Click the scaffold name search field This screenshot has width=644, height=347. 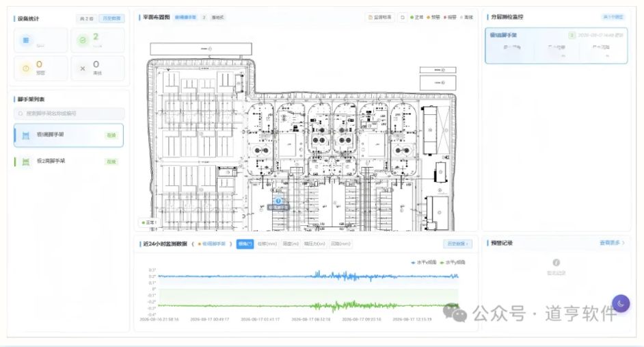click(69, 114)
